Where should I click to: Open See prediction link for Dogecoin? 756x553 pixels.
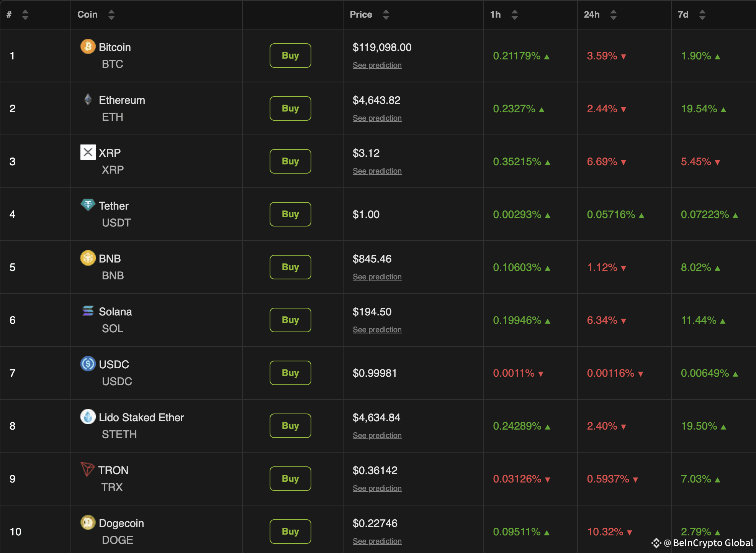click(x=377, y=541)
